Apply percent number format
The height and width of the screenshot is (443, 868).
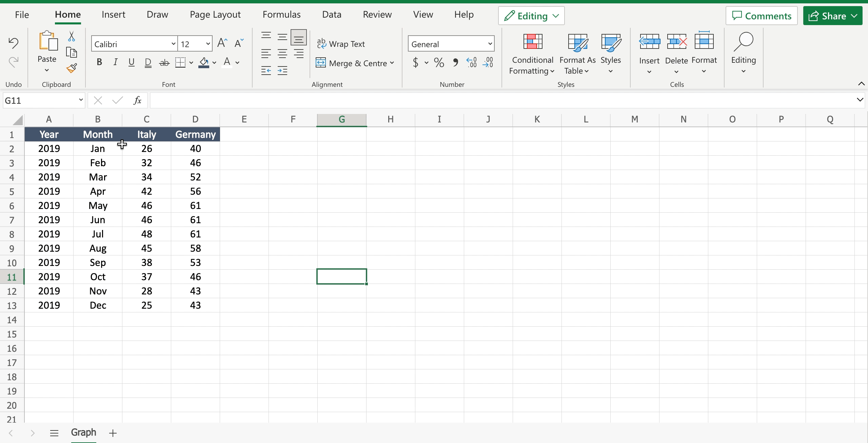438,62
